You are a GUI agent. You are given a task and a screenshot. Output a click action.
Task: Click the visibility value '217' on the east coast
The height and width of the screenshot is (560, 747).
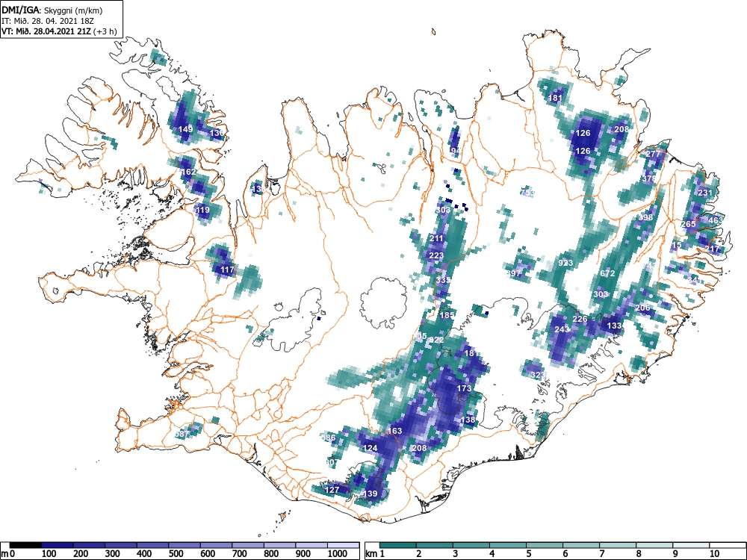point(712,249)
